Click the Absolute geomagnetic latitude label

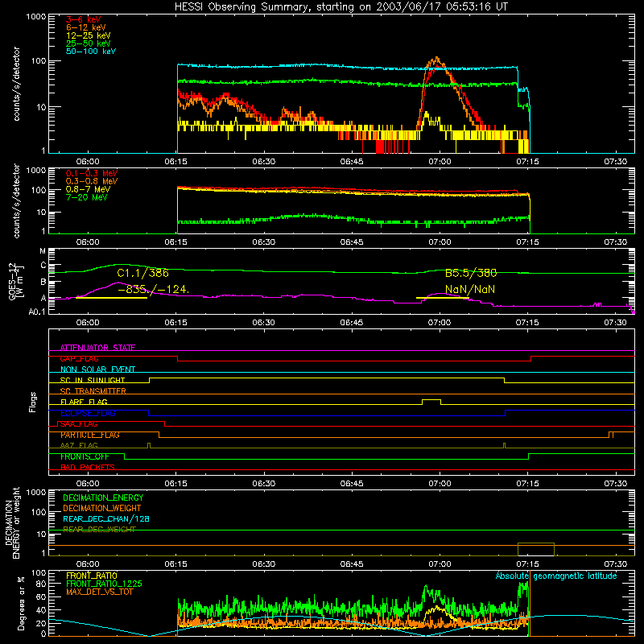pos(556,576)
